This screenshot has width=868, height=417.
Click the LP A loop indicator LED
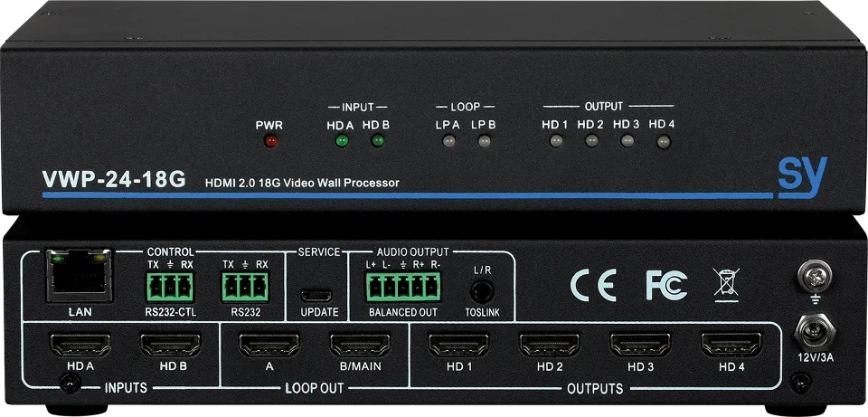448,141
